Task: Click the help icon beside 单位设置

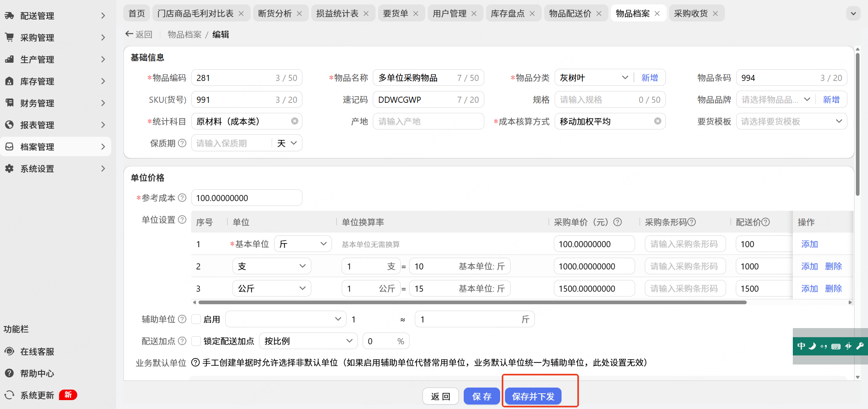Action: click(182, 220)
